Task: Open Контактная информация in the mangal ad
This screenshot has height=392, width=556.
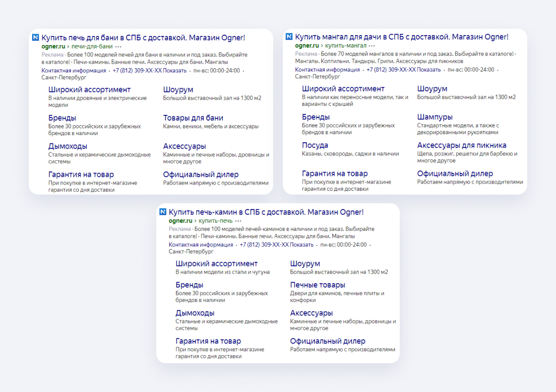Action: [x=327, y=70]
